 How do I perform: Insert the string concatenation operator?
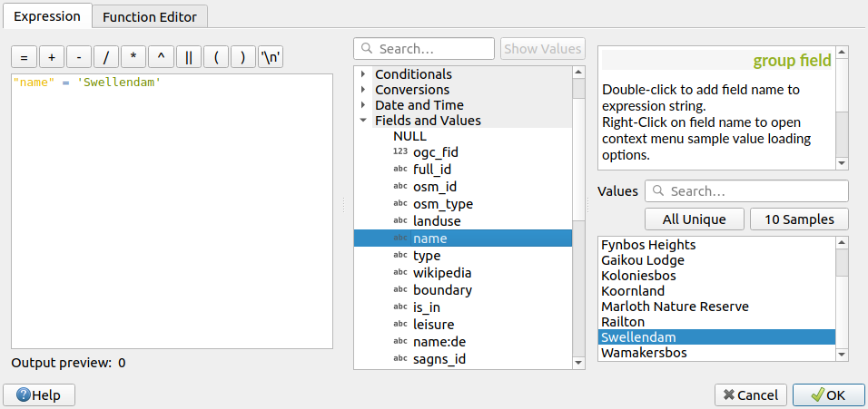pyautogui.click(x=188, y=57)
